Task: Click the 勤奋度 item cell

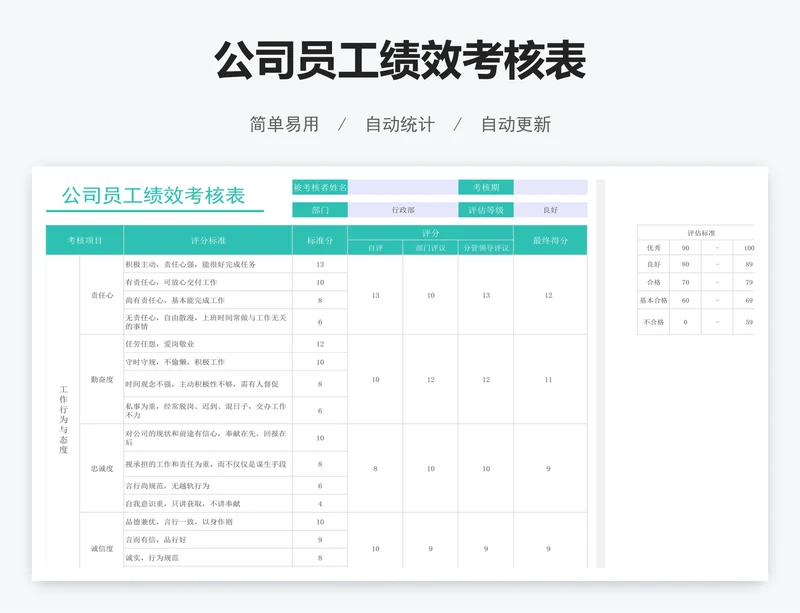Action: tap(102, 379)
